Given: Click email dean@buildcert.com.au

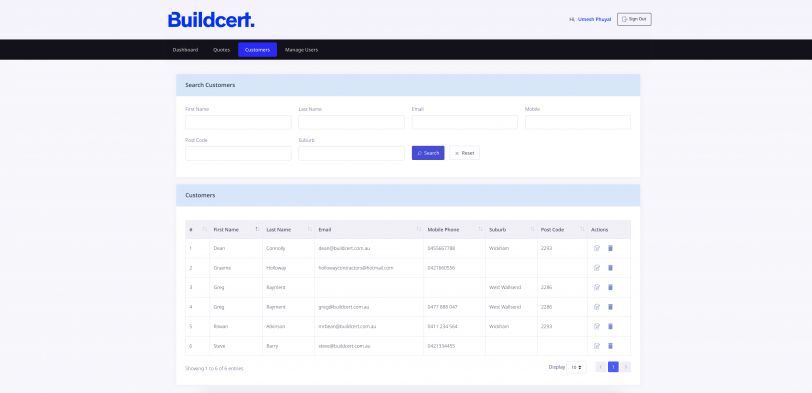Looking at the screenshot, I should (344, 248).
